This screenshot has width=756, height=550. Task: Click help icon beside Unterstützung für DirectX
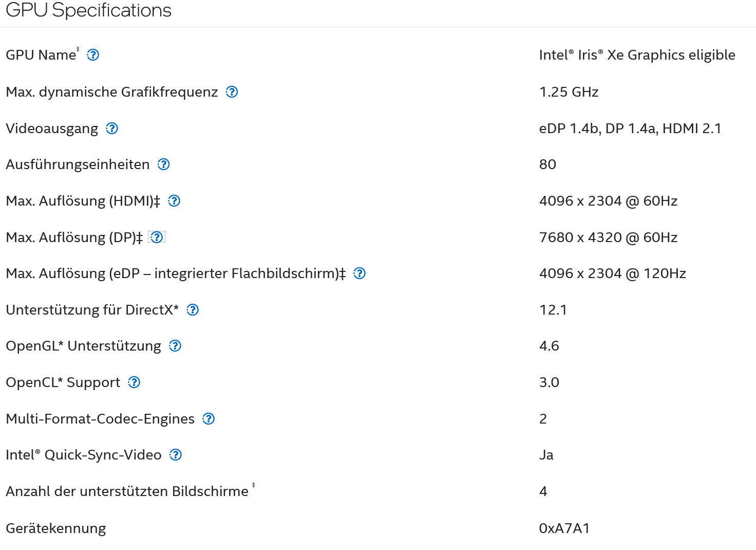(x=193, y=310)
